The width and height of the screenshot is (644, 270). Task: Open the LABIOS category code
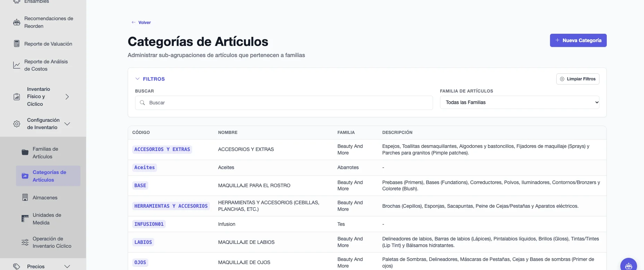[x=143, y=242]
